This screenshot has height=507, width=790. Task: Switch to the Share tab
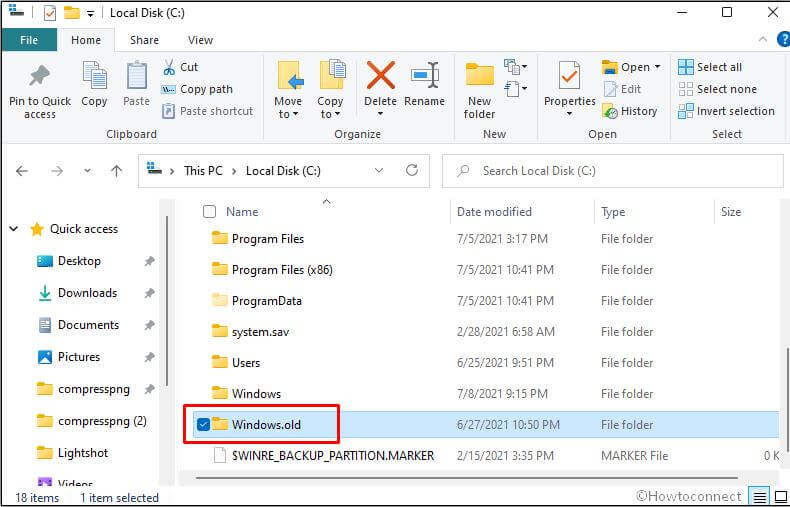tap(144, 40)
